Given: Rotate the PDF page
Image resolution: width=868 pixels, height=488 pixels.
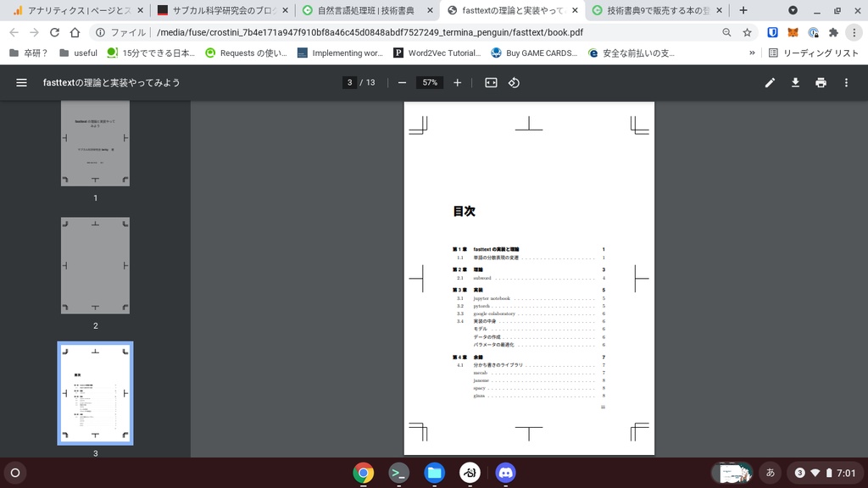Looking at the screenshot, I should click(x=513, y=82).
